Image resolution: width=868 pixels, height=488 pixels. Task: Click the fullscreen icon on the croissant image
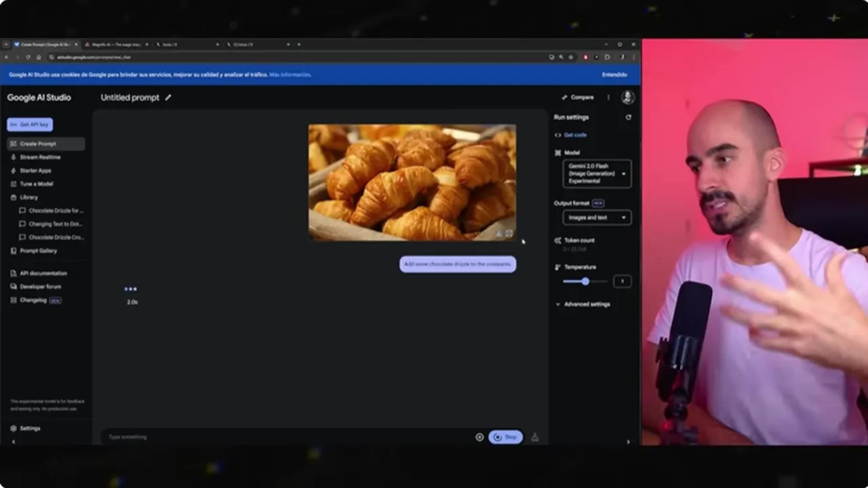[509, 233]
